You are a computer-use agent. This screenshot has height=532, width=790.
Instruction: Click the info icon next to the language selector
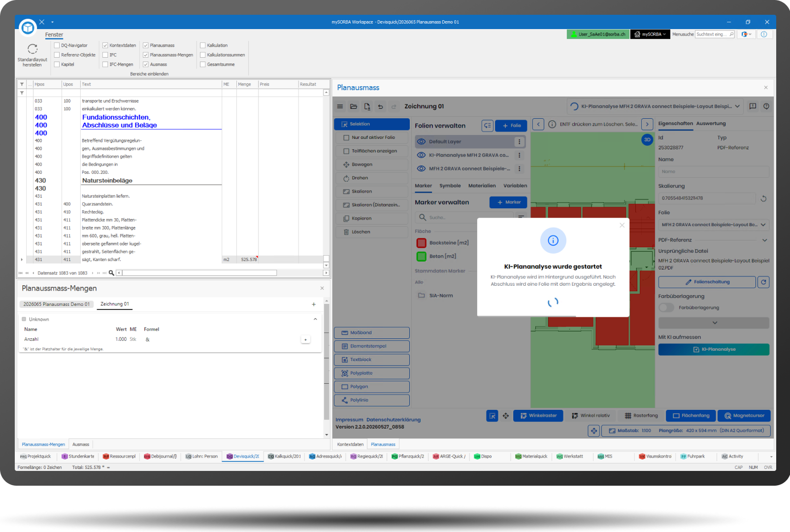tap(764, 34)
